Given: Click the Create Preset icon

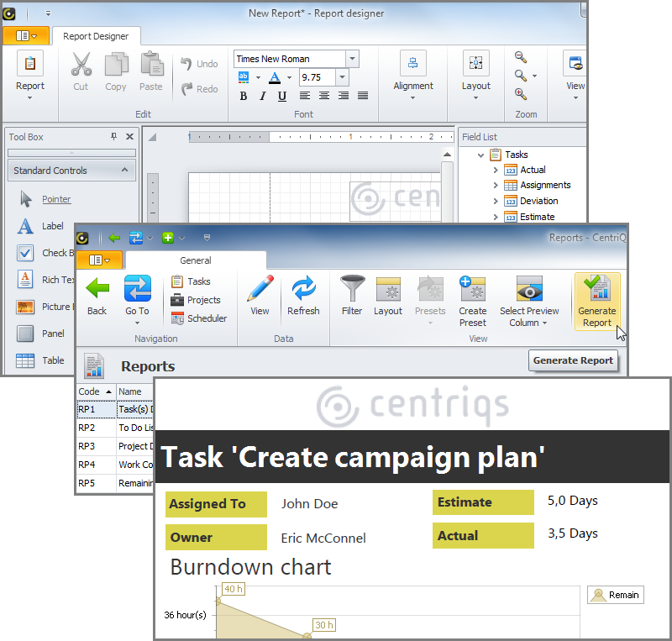Looking at the screenshot, I should [473, 290].
